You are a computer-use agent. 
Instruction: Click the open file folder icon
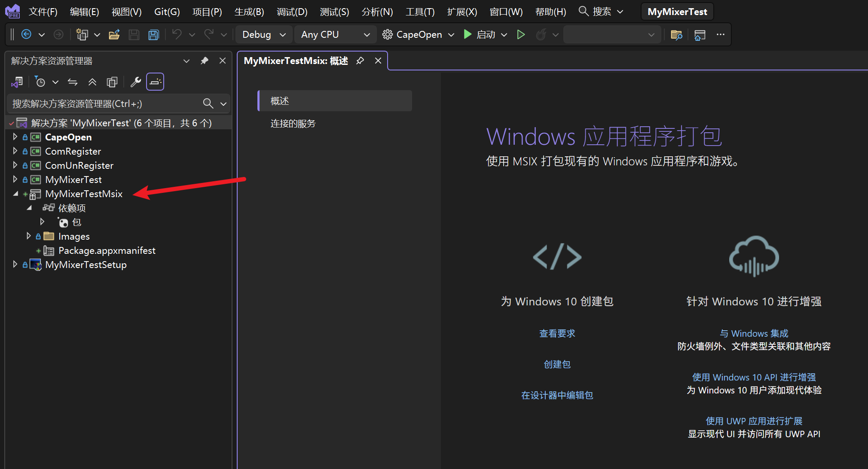point(114,34)
